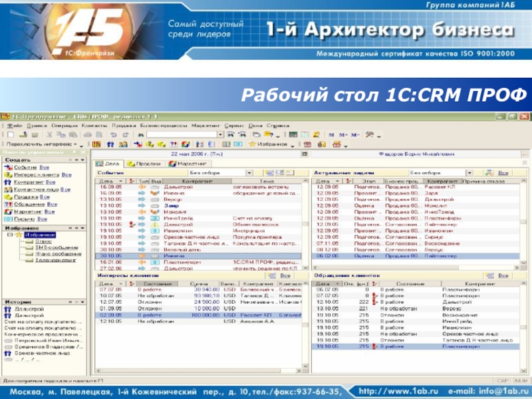Click the Контрагент column header in the События table
This screenshot has width=532, height=399.
(x=197, y=181)
